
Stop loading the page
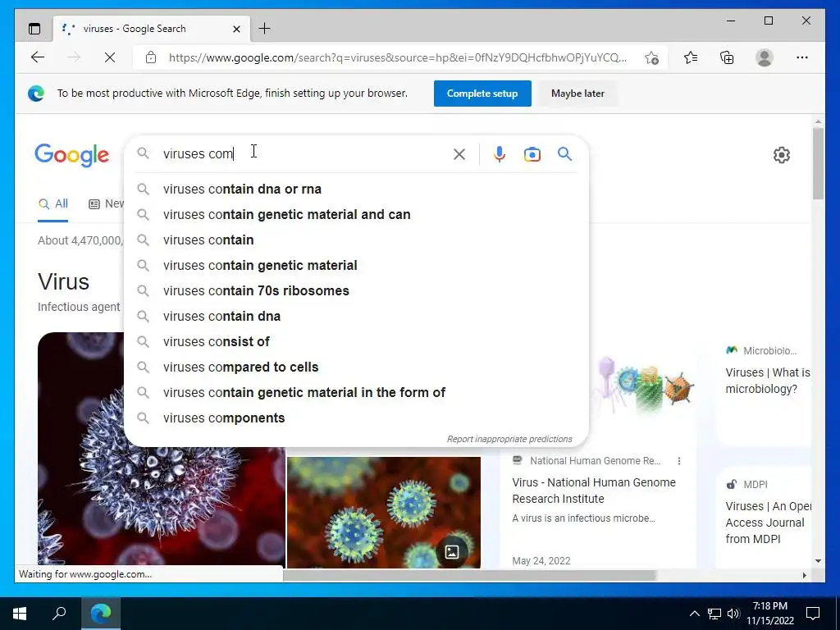pyautogui.click(x=110, y=57)
